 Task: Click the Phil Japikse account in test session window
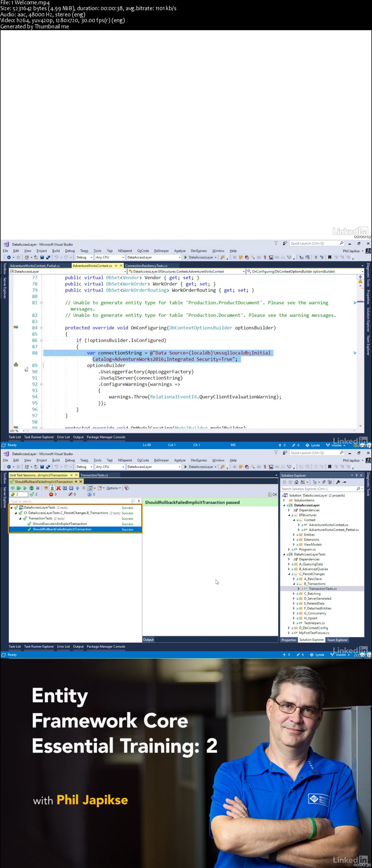coord(353,460)
